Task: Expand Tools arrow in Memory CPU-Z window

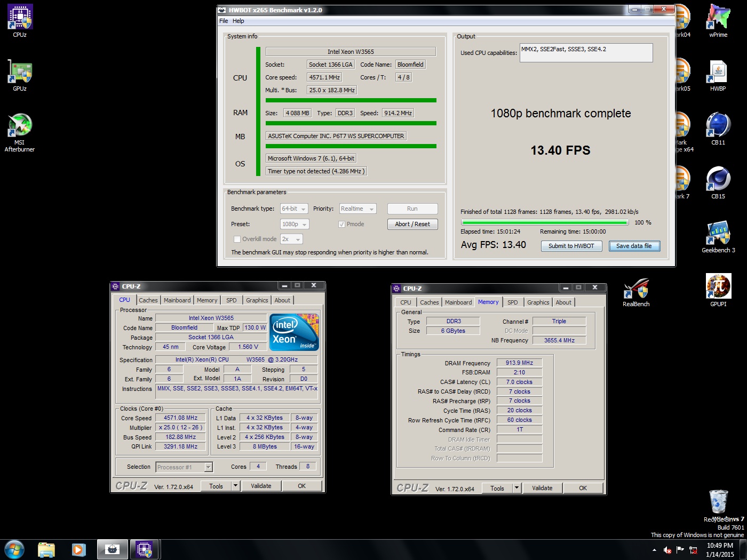Action: tap(516, 488)
